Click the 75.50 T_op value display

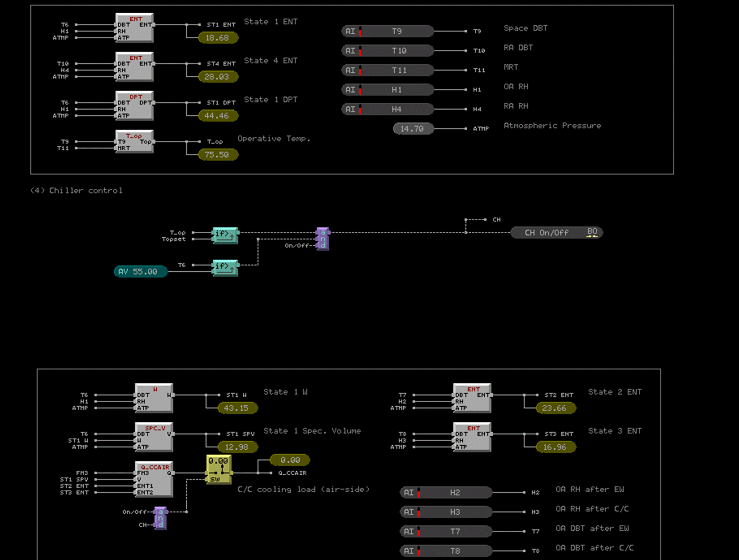tap(218, 155)
